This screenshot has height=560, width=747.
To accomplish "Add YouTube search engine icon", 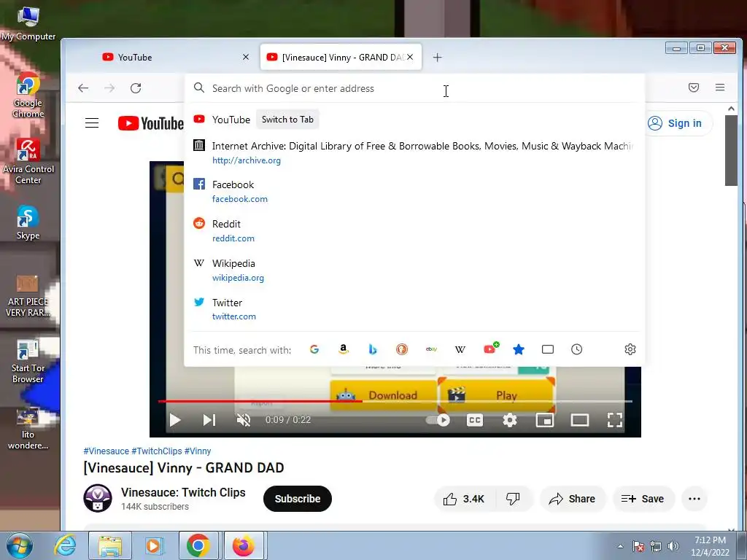I will point(491,349).
